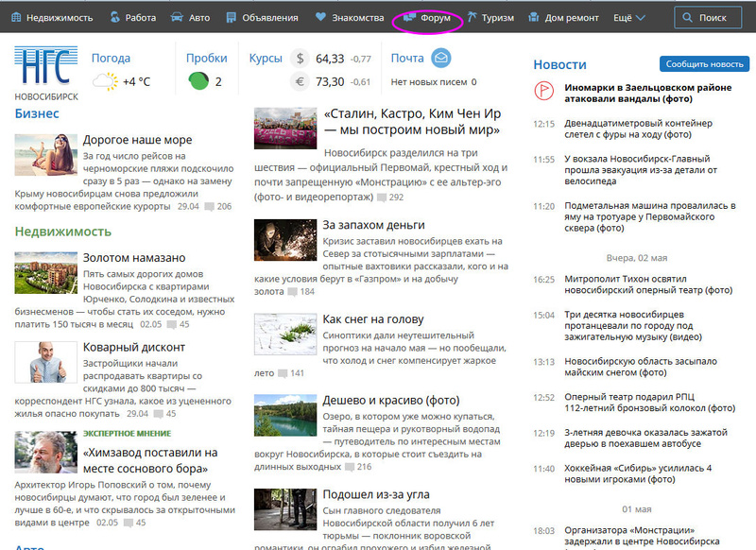756x550 pixels.
Task: Open comments count on За запахом деньги
Action: pos(301,292)
